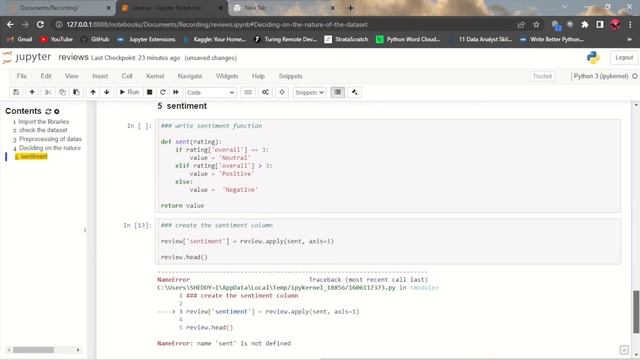Click the Trusted notebook indicator
Image resolution: width=640 pixels, height=360 pixels.
[x=542, y=76]
